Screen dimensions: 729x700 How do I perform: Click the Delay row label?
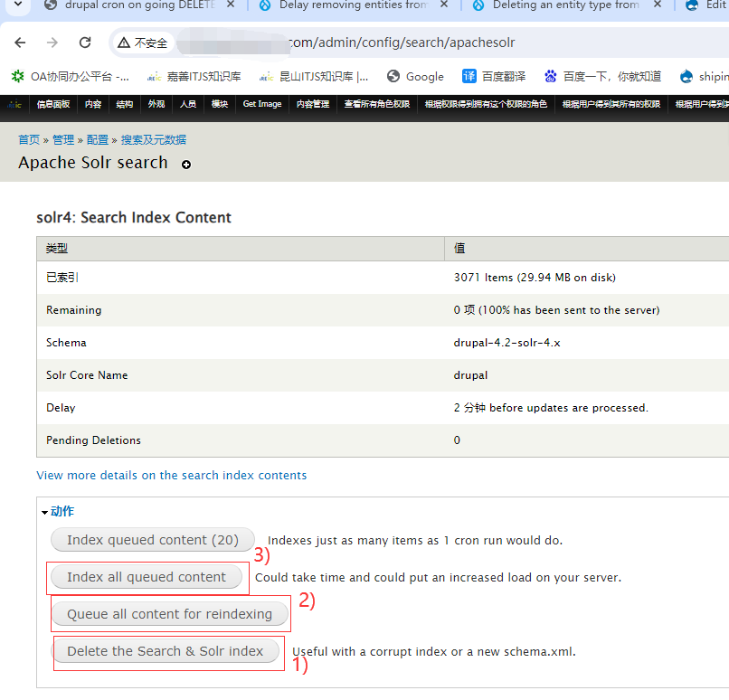pos(61,408)
